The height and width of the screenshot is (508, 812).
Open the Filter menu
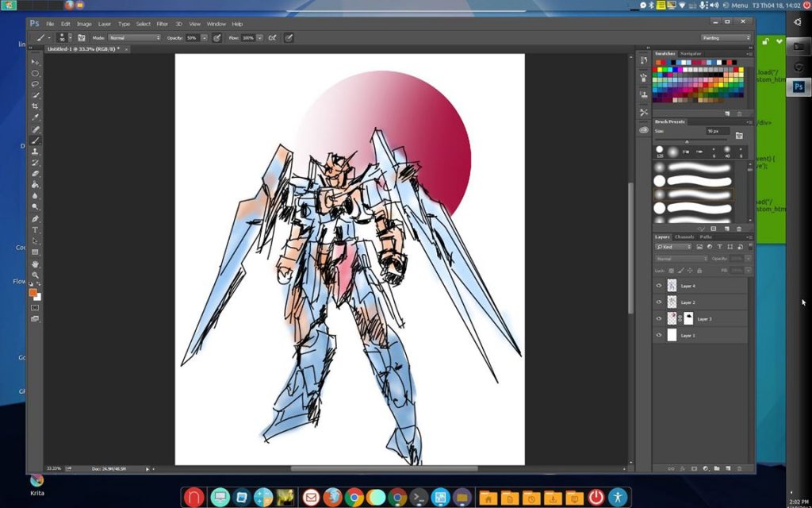[x=162, y=24]
